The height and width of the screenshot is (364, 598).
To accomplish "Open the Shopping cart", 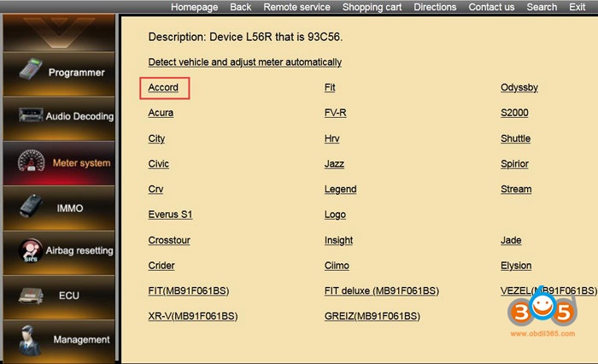I will coord(372,7).
